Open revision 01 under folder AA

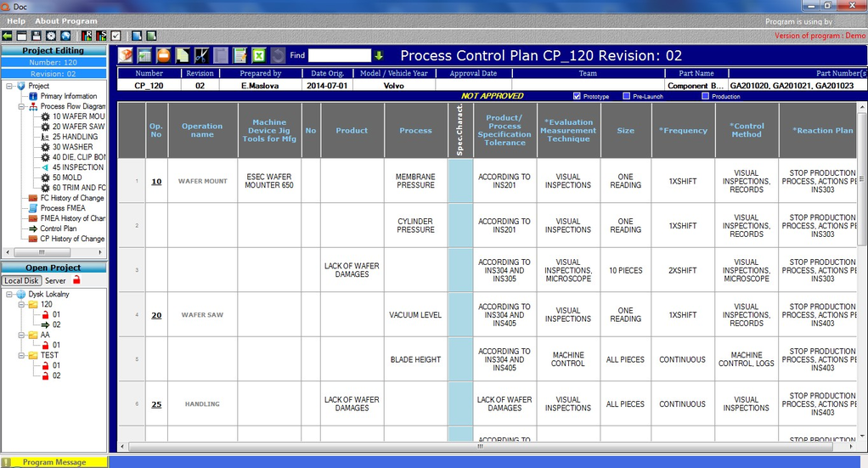pos(56,345)
